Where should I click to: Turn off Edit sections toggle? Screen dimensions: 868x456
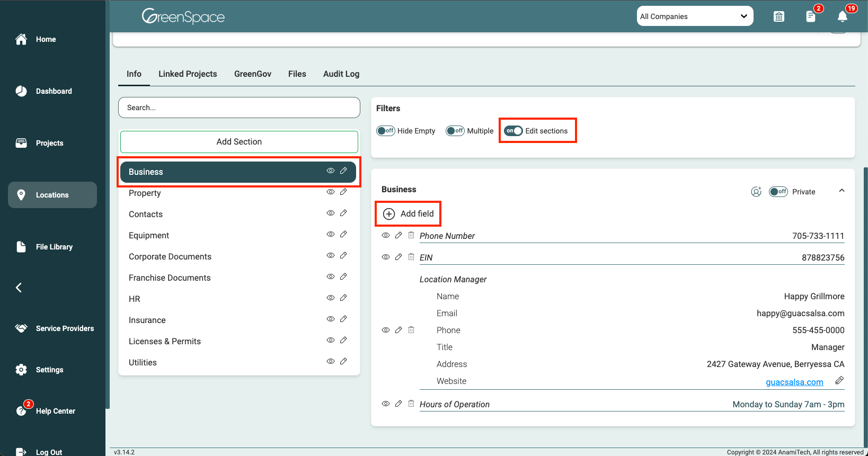[x=513, y=131]
